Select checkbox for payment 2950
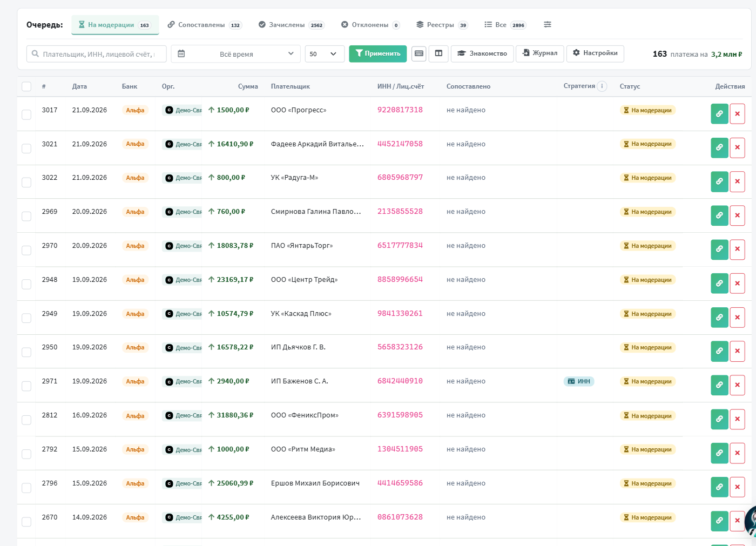756x546 pixels. [26, 352]
